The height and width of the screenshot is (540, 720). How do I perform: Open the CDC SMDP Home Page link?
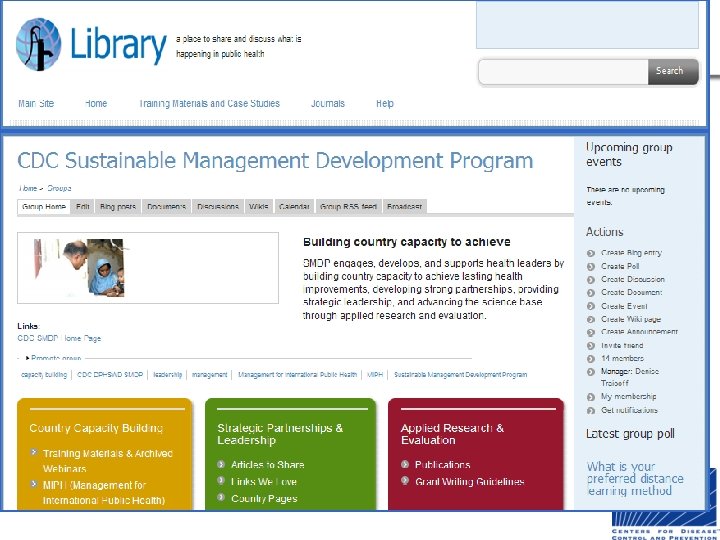point(59,338)
